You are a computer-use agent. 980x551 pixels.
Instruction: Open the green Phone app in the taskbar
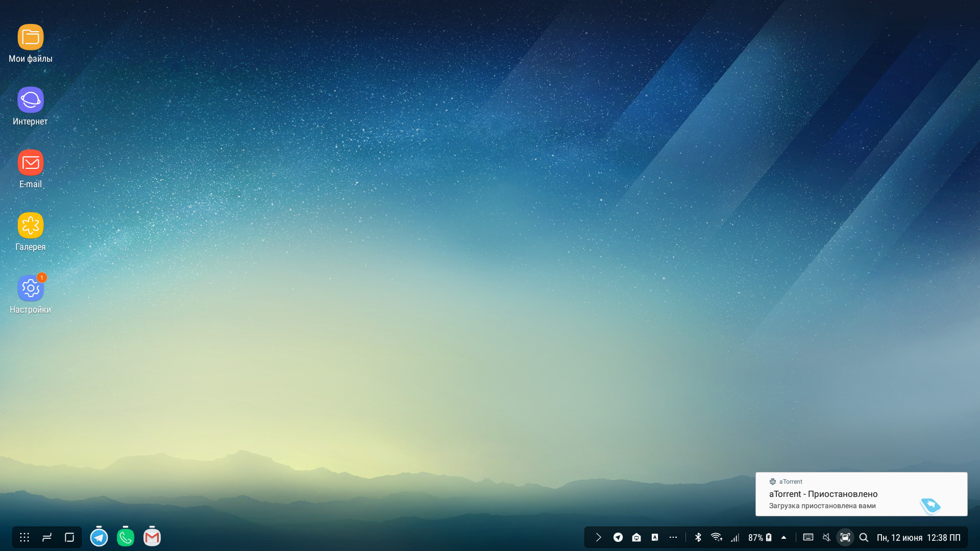pos(126,537)
